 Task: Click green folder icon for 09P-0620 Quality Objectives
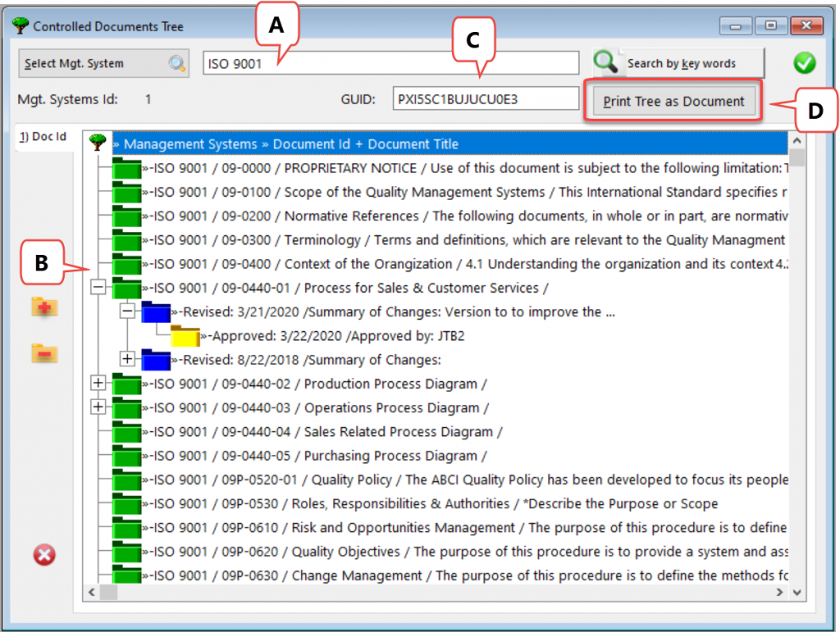(x=126, y=551)
